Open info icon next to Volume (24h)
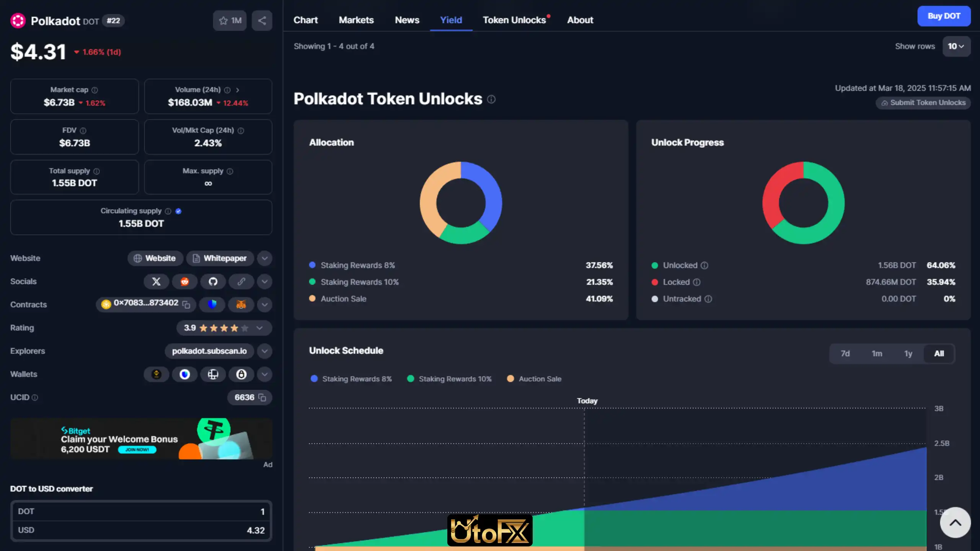Screen dimensions: 980x551 (227, 90)
